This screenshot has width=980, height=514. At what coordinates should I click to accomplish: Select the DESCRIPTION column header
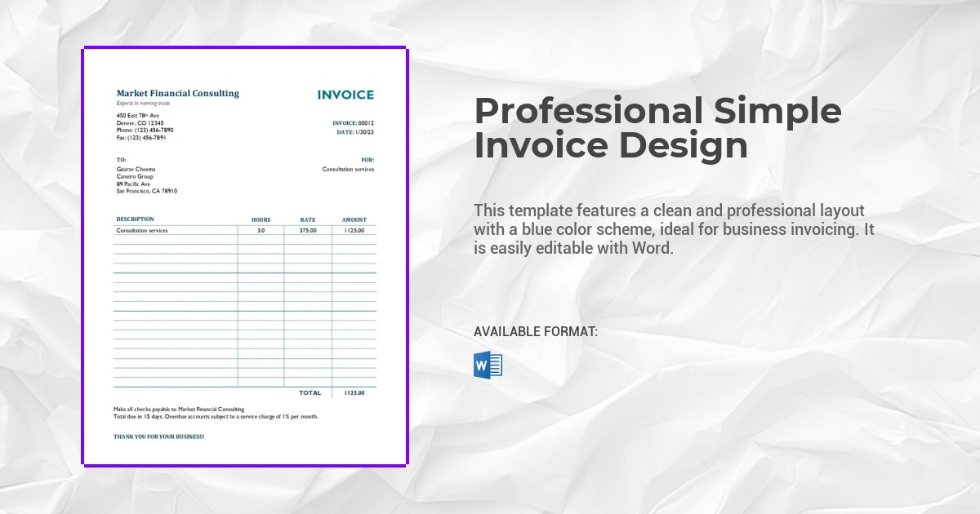coord(135,219)
